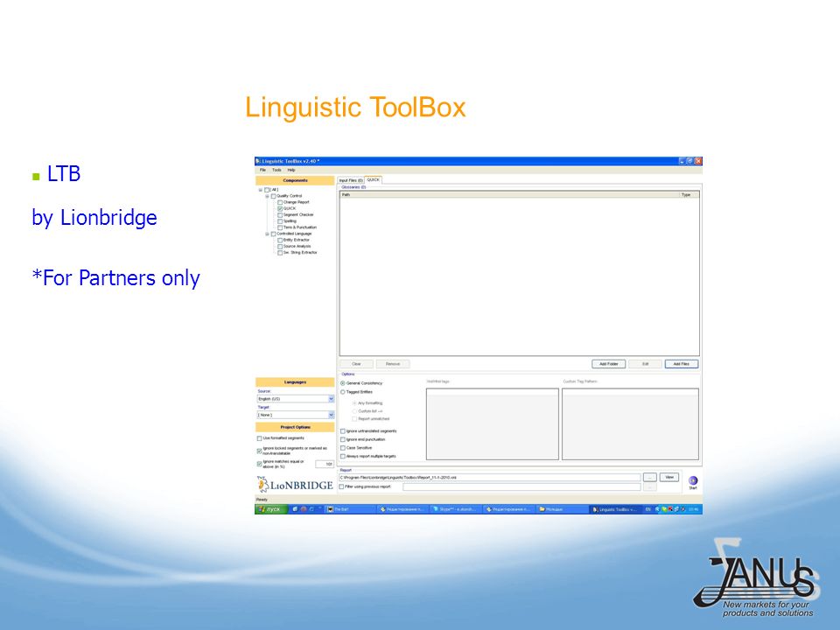The width and height of the screenshot is (840, 630).
Task: Open the File menu
Action: (x=262, y=170)
